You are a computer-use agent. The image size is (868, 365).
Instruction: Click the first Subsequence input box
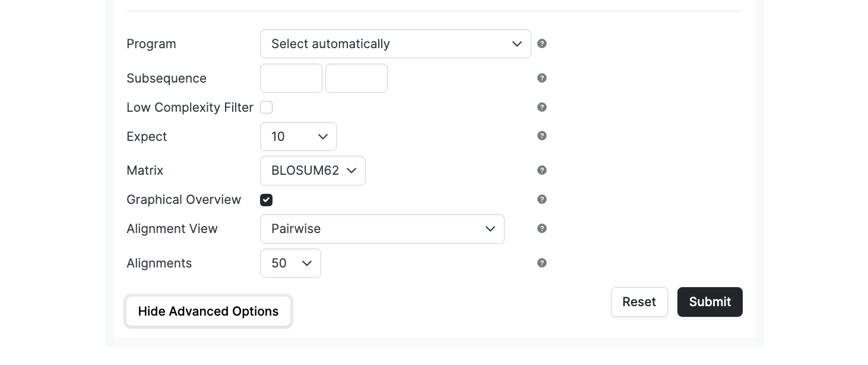point(291,78)
